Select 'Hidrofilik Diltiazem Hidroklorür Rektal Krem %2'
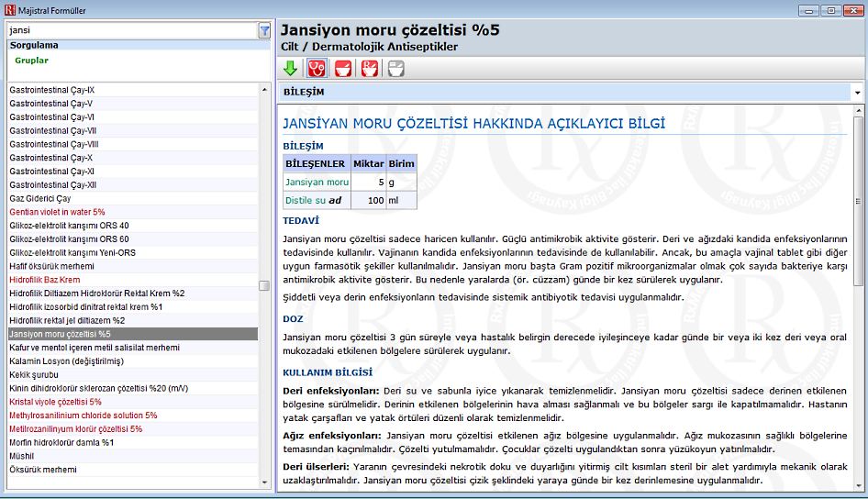Image resolution: width=868 pixels, height=499 pixels. 132,294
